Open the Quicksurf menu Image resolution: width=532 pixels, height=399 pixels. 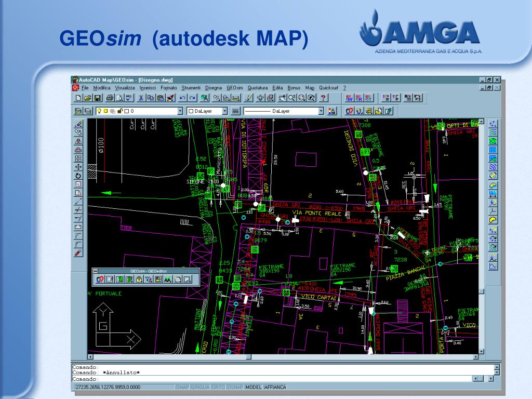pos(328,88)
